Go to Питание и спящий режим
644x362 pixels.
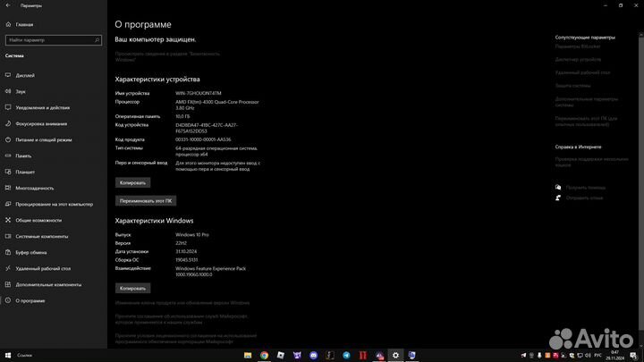click(43, 139)
